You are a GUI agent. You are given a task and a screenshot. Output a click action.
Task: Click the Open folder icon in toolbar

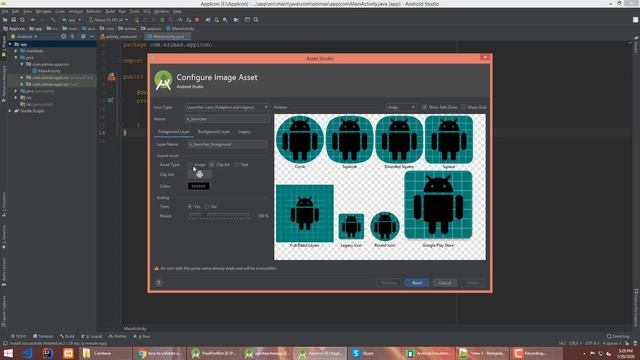point(5,20)
